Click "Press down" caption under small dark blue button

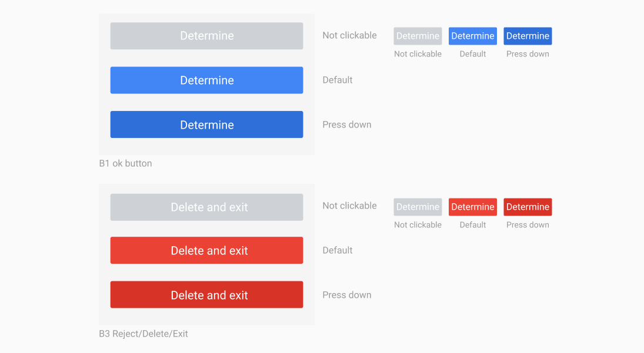pos(528,54)
